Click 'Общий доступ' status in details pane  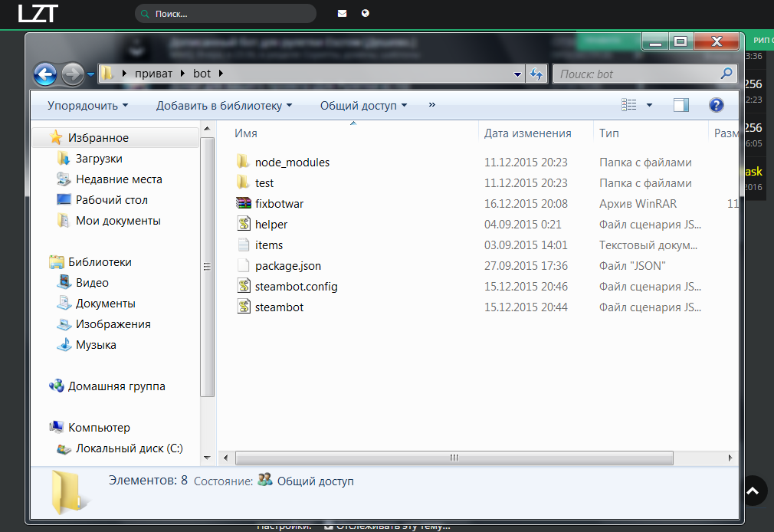[315, 481]
